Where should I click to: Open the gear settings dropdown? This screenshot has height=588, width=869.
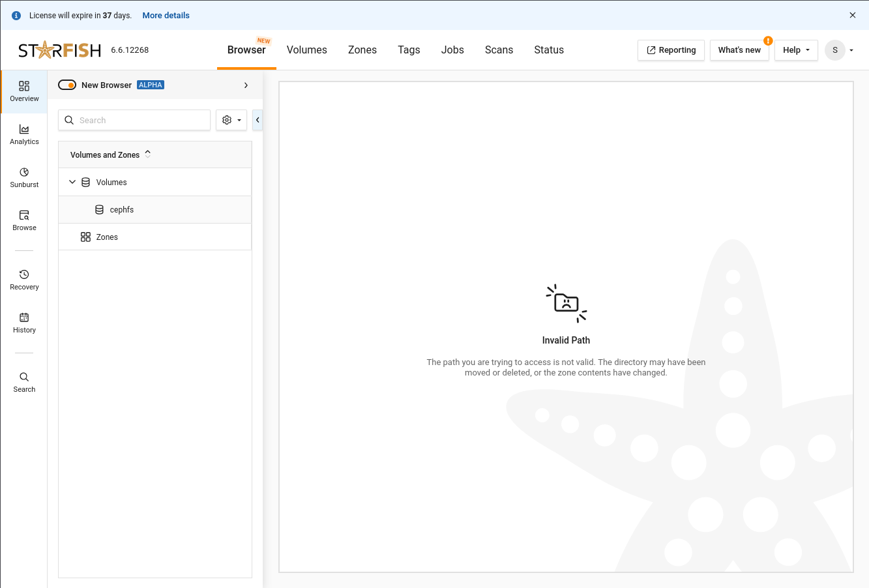point(231,120)
